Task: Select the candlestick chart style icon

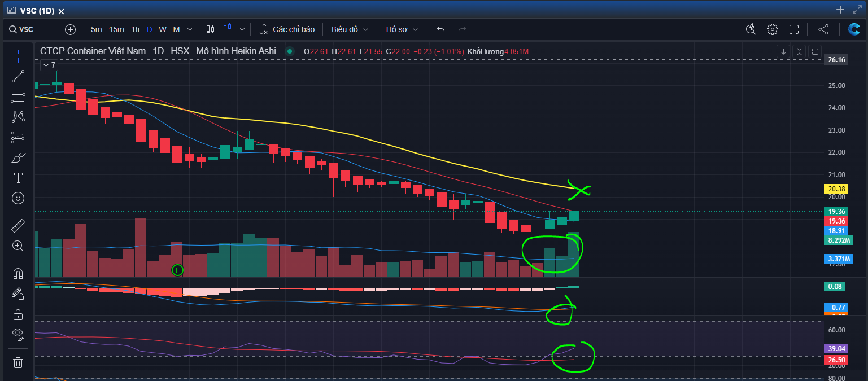Action: (211, 29)
